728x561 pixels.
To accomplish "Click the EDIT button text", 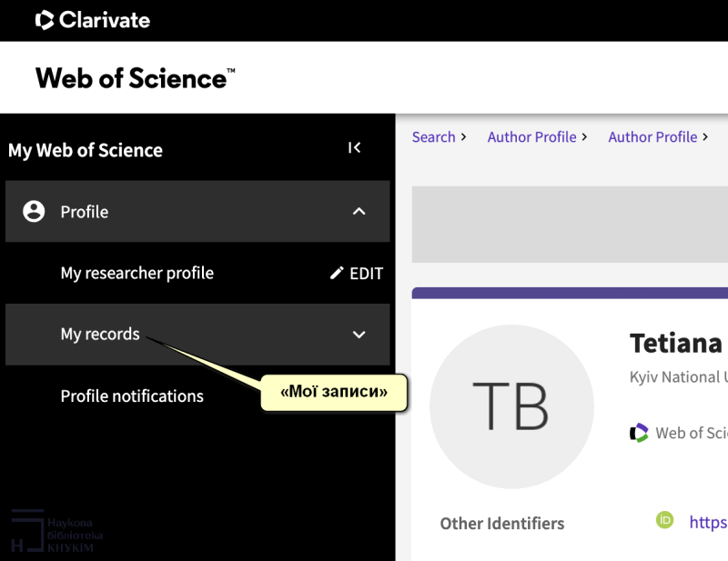I will [x=367, y=274].
